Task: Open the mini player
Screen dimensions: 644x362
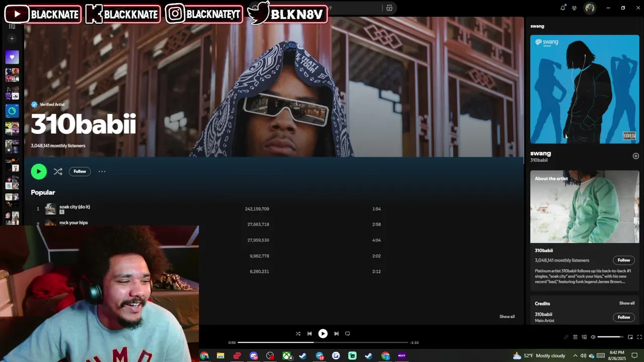Action: (630, 337)
